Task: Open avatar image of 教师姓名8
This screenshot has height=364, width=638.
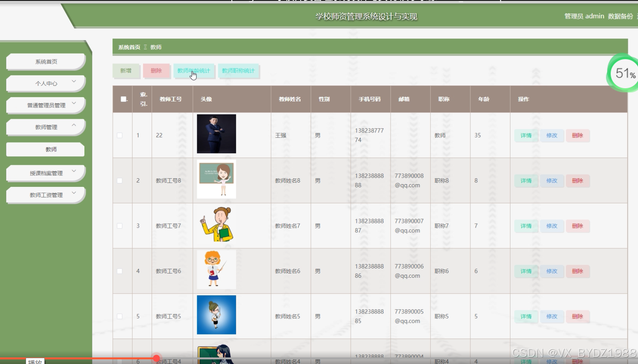Action: (217, 179)
